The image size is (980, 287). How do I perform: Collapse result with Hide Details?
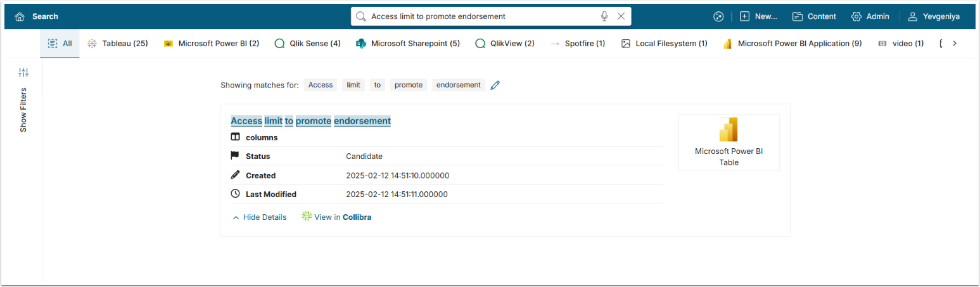pyautogui.click(x=260, y=217)
